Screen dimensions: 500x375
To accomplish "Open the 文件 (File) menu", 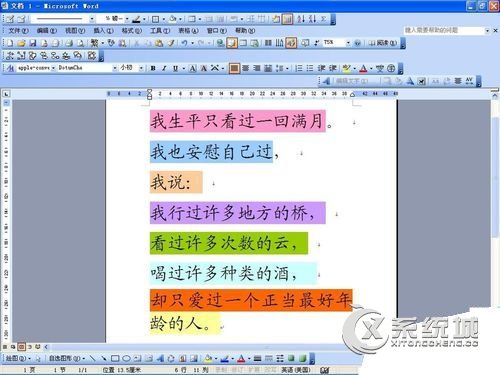I will pyautogui.click(x=18, y=31).
